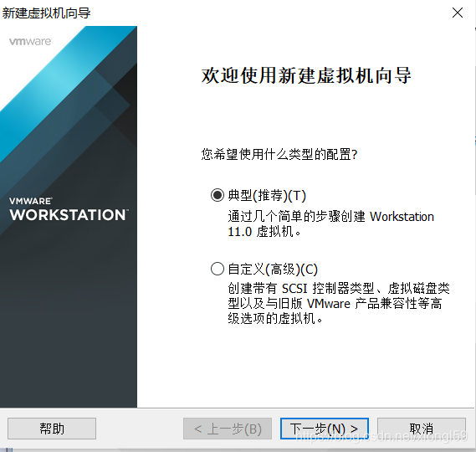
Task: Click the description about SCSI 控制器类型
Action: [339, 303]
